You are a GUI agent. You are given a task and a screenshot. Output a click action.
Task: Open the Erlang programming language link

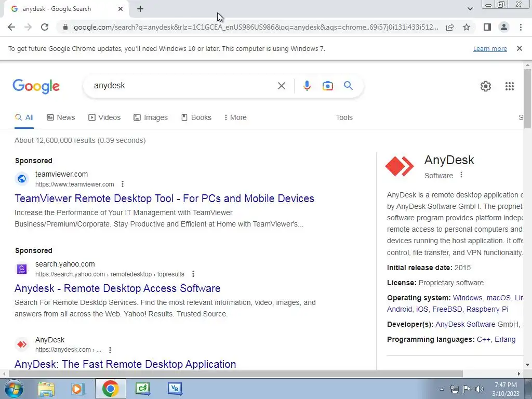pos(505,340)
